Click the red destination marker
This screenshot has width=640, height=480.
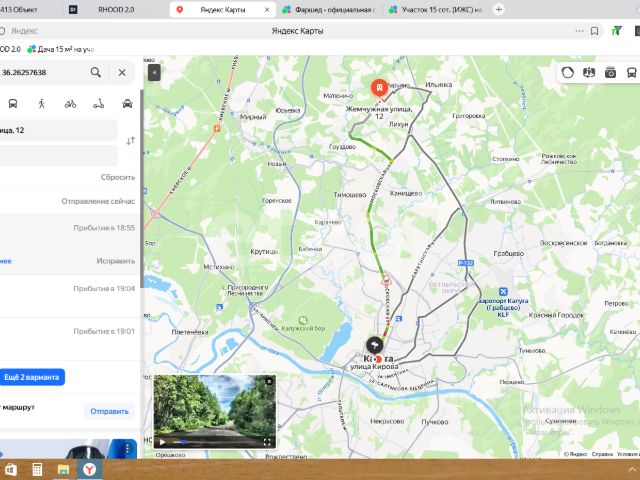(379, 88)
